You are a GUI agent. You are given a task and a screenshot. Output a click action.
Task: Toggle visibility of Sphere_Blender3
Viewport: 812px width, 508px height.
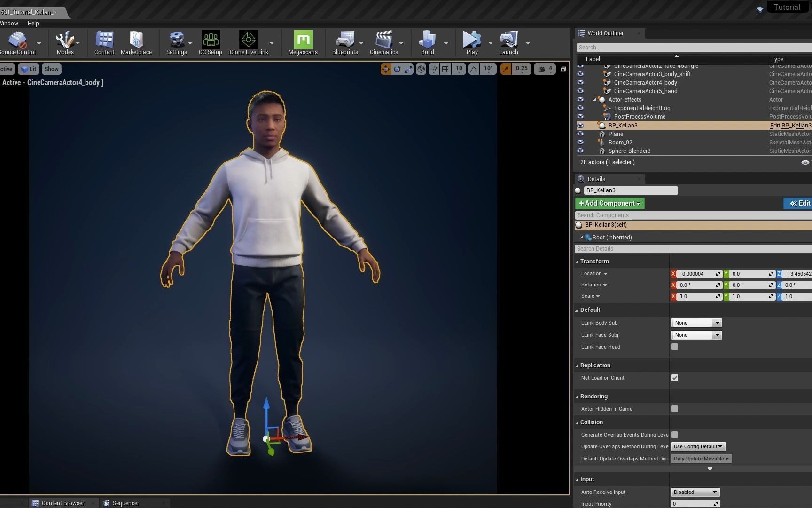(x=580, y=151)
